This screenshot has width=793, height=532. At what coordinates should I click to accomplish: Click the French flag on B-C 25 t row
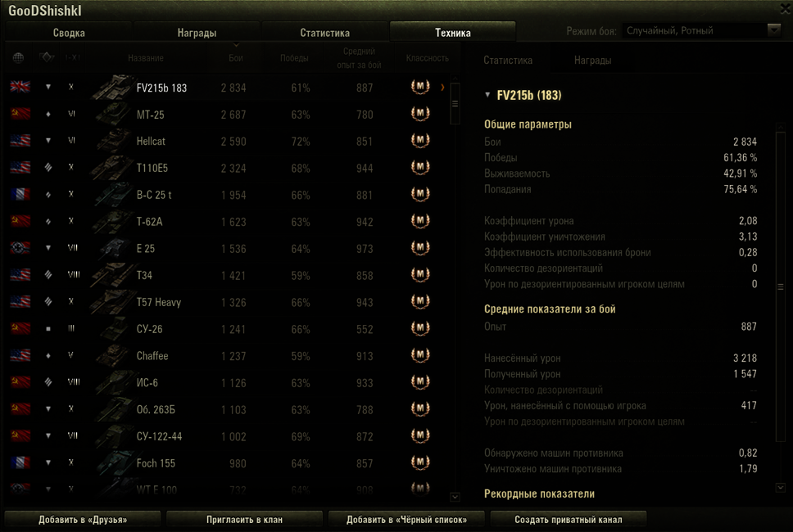tap(20, 194)
